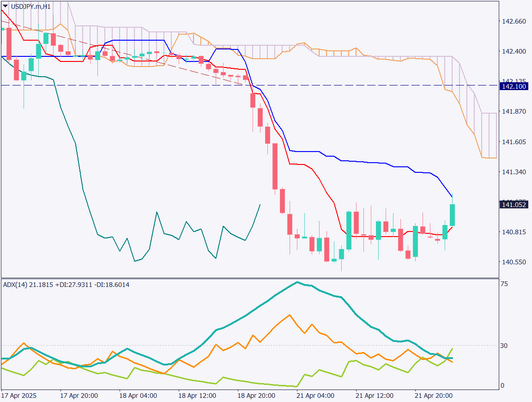Click the 75 level on ADX scale
The image size is (532, 402).
(505, 284)
